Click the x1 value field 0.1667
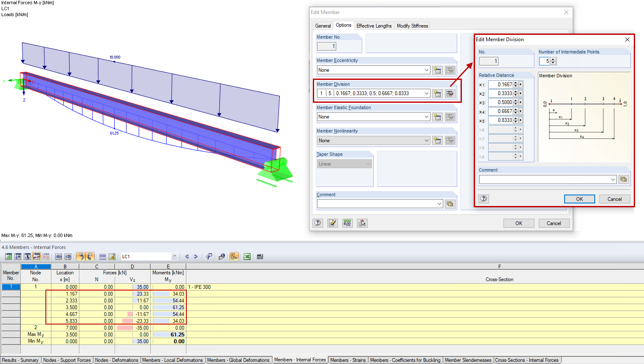644x364 pixels. click(501, 85)
